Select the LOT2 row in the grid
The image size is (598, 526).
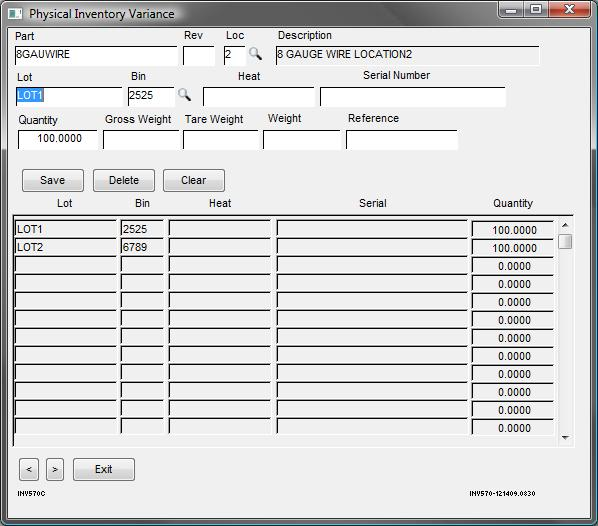point(284,247)
